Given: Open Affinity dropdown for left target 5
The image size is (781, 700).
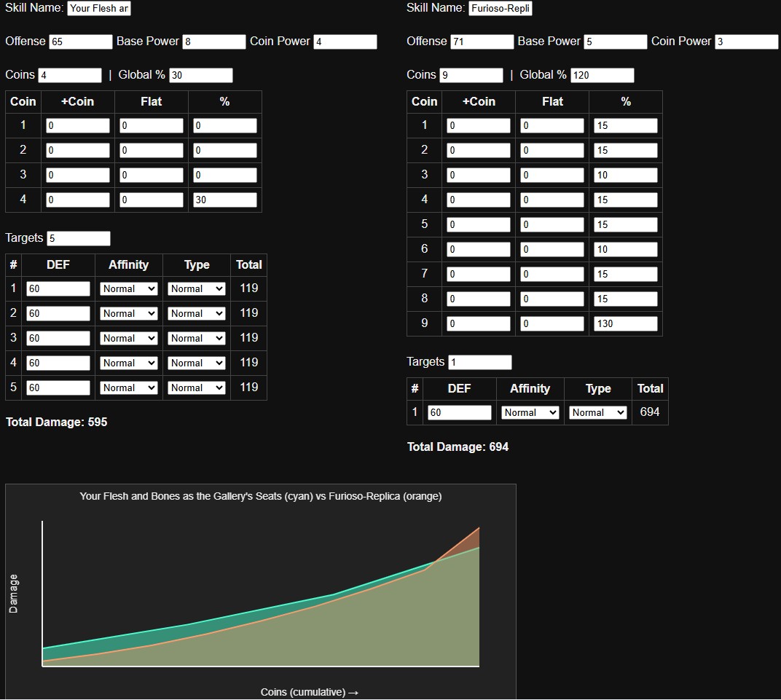Looking at the screenshot, I should tap(129, 388).
